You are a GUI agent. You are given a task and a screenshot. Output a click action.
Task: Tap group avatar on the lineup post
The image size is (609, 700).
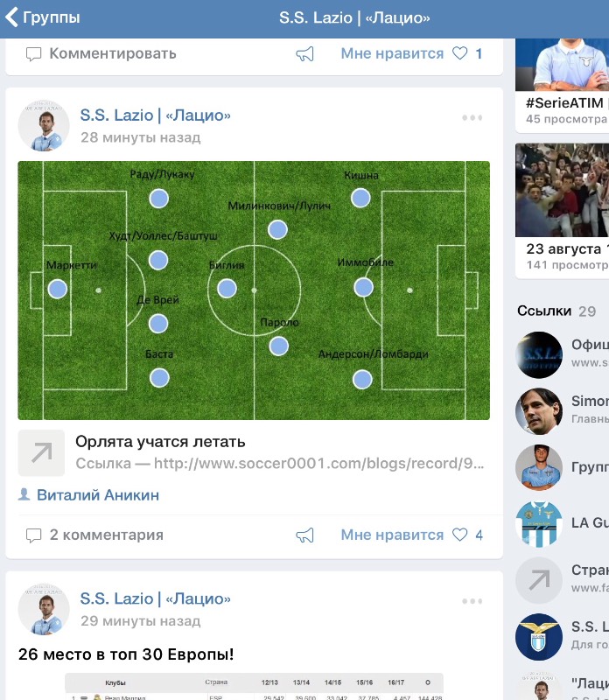tap(44, 126)
